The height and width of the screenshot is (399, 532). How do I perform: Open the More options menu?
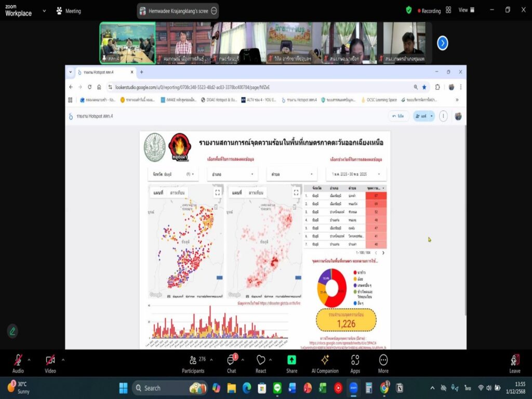(x=383, y=361)
